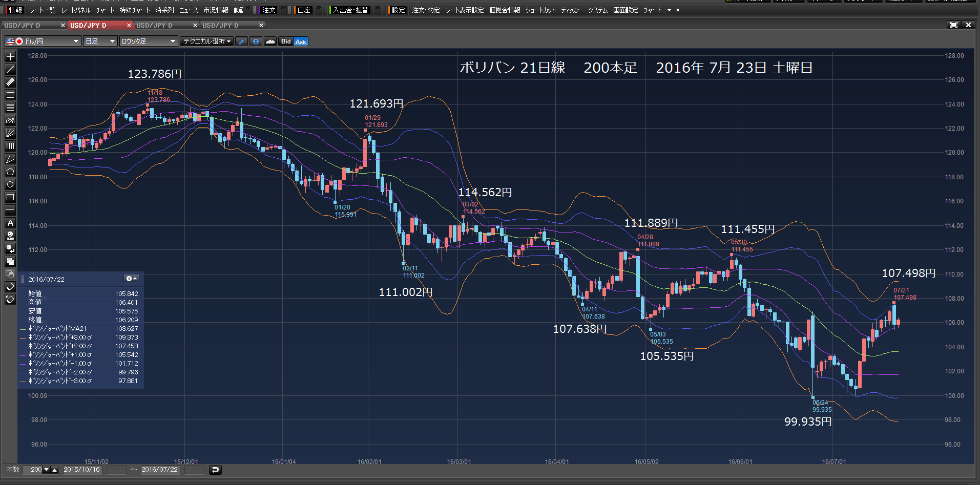Screen dimensions: 980x485
Task: Open the 特殊チャート menu item
Action: (x=135, y=10)
